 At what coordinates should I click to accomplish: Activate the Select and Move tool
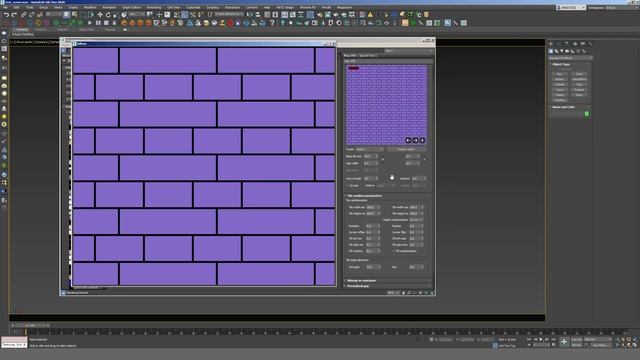[x=100, y=15]
